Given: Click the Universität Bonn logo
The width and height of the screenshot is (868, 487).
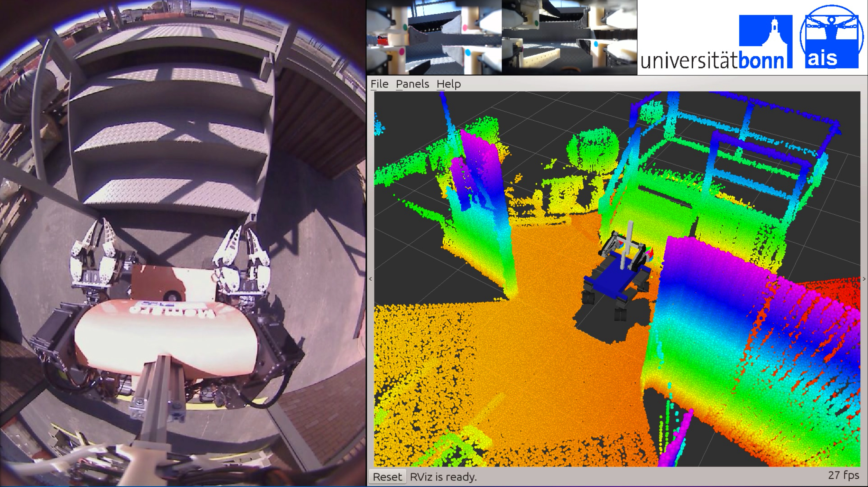Looking at the screenshot, I should click(x=716, y=42).
